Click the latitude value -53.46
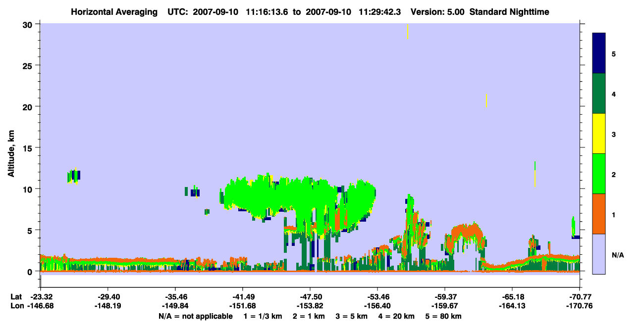The image size is (644, 330). coord(377,297)
